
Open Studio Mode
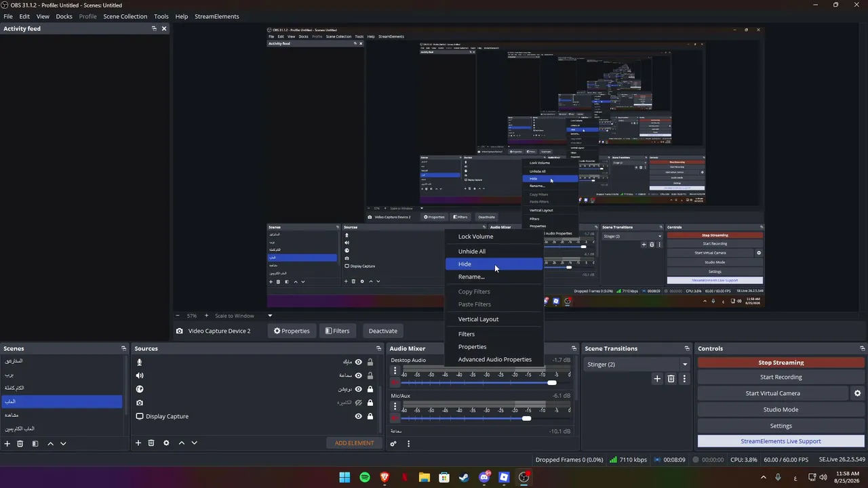[781, 409]
